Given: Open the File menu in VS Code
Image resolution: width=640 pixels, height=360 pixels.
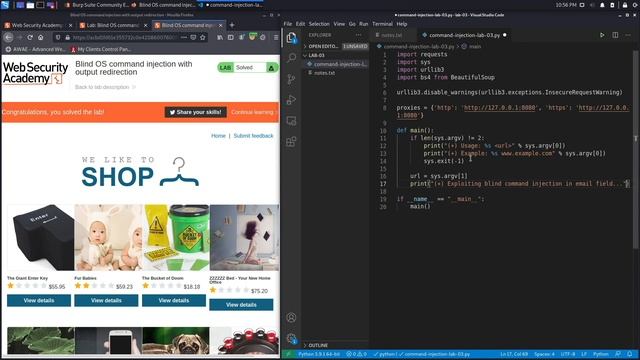Looking at the screenshot, I should (x=288, y=24).
